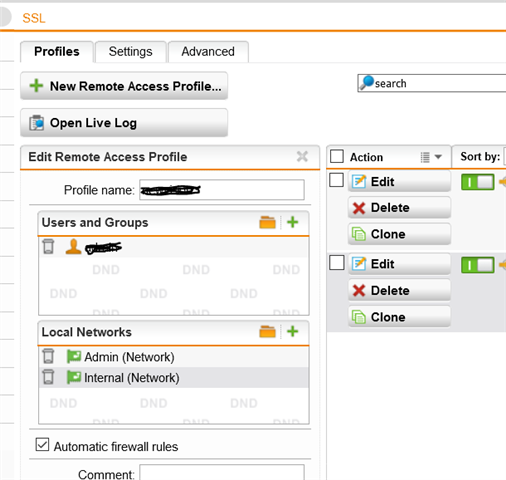Viewport: 506px width, 480px height.
Task: Remove Admin (Network) with trash icon
Action: click(x=48, y=356)
